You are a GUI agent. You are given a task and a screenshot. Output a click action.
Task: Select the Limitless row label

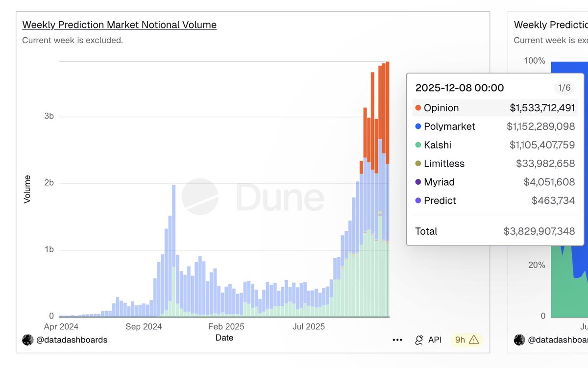(x=444, y=164)
